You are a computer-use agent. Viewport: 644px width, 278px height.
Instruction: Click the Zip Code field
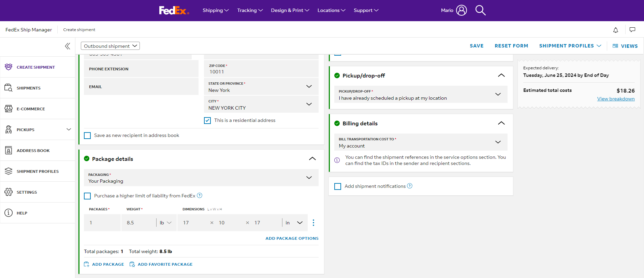[261, 69]
